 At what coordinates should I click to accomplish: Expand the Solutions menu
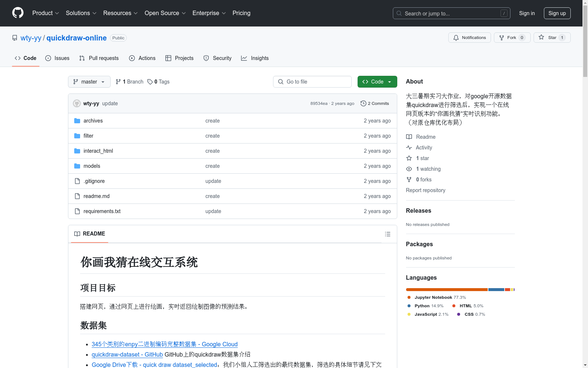pos(81,13)
